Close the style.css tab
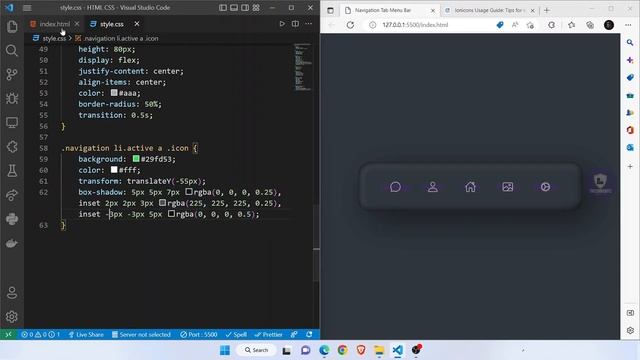640x360 pixels. [137, 24]
